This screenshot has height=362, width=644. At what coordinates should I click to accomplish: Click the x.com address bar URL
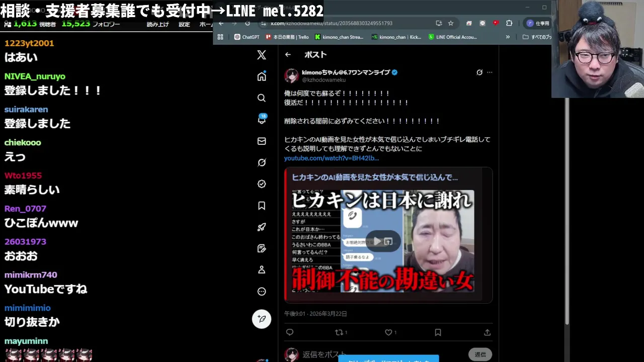[331, 23]
